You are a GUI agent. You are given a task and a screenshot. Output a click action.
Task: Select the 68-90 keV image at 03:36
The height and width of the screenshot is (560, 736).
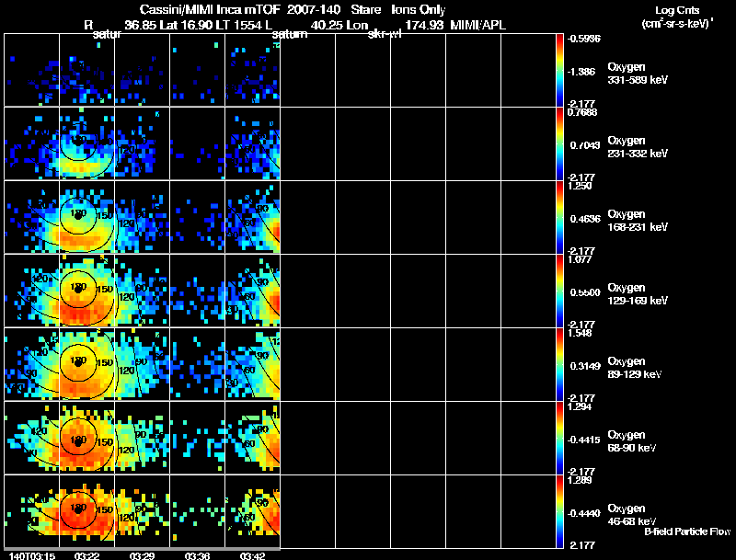tap(197, 438)
